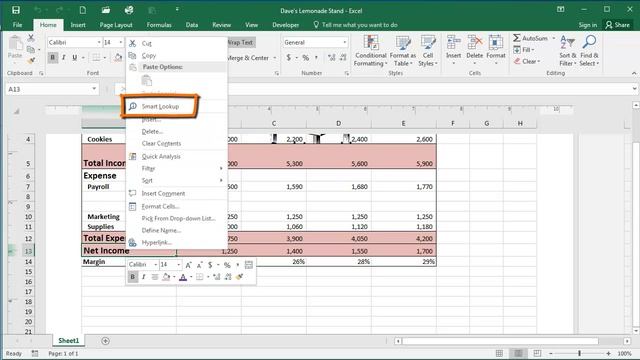Click the Delete cells icon
The height and width of the screenshot is (360, 640).
[x=475, y=42]
